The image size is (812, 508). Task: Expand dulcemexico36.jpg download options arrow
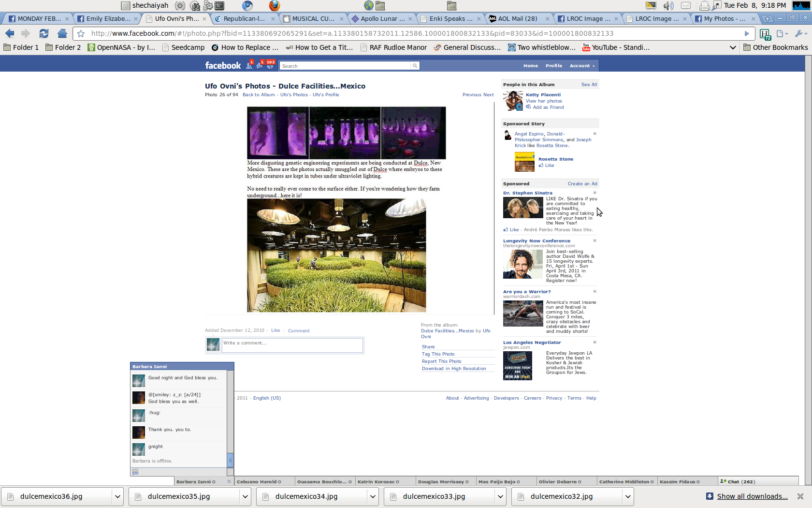click(x=117, y=496)
